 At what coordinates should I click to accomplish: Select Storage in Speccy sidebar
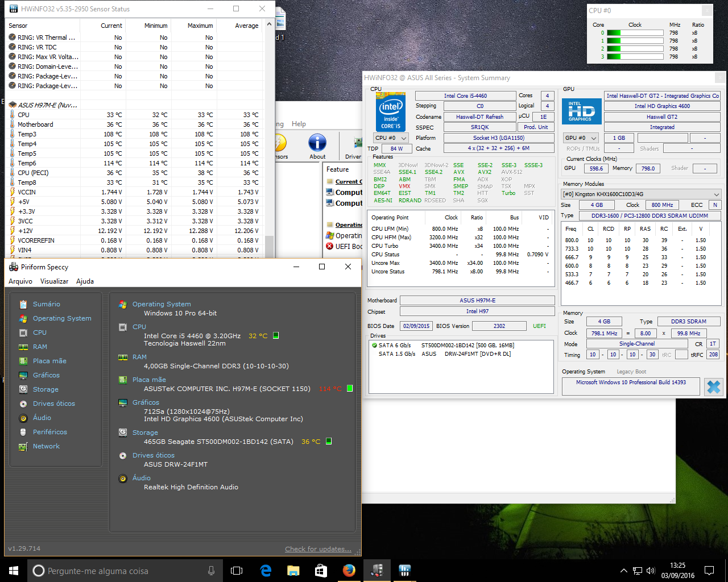click(45, 389)
